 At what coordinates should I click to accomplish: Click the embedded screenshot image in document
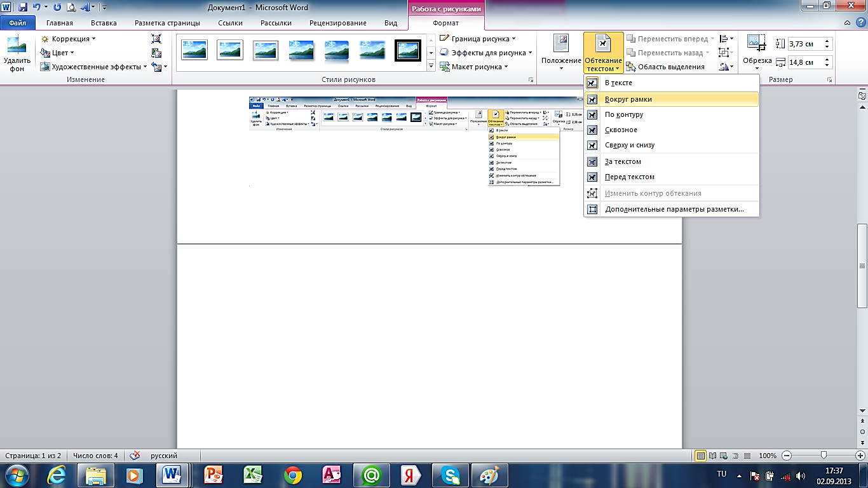pyautogui.click(x=417, y=141)
